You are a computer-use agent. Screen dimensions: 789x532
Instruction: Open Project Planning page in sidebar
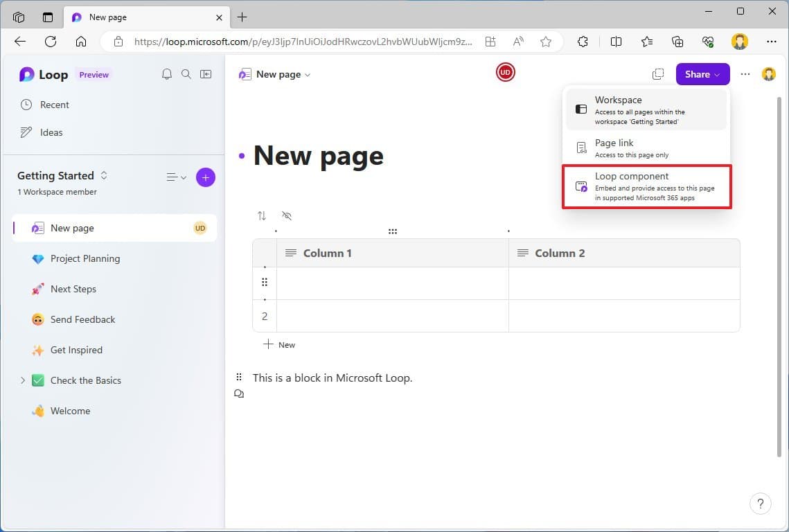85,258
